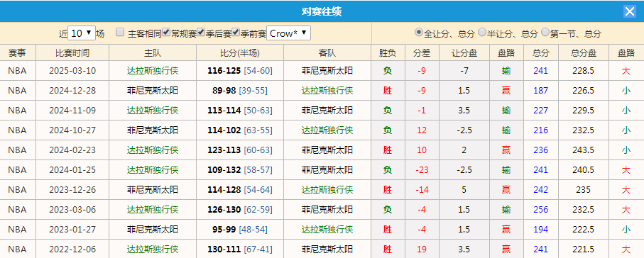Click total line value 243.5
This screenshot has width=644, height=258.
[584, 150]
